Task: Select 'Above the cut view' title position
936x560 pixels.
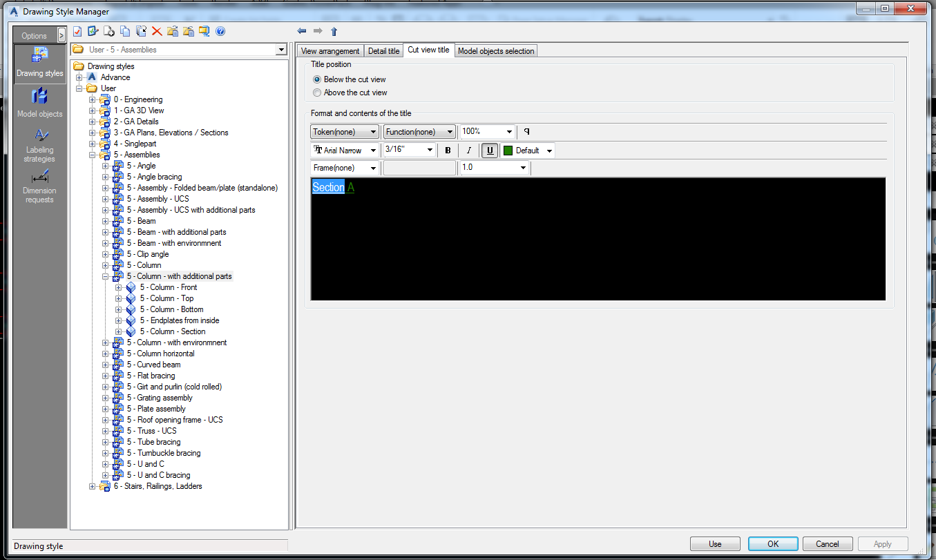Action: pyautogui.click(x=316, y=92)
